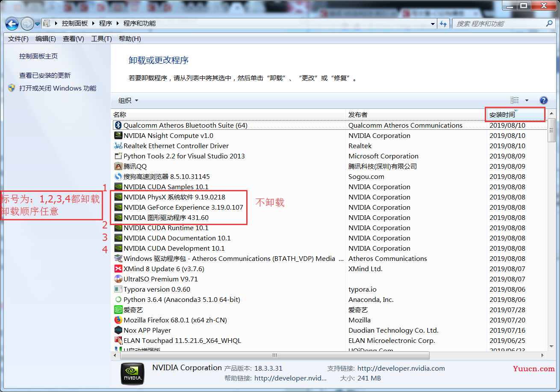Change the view with the view button
The width and height of the screenshot is (560, 392).
(x=515, y=100)
